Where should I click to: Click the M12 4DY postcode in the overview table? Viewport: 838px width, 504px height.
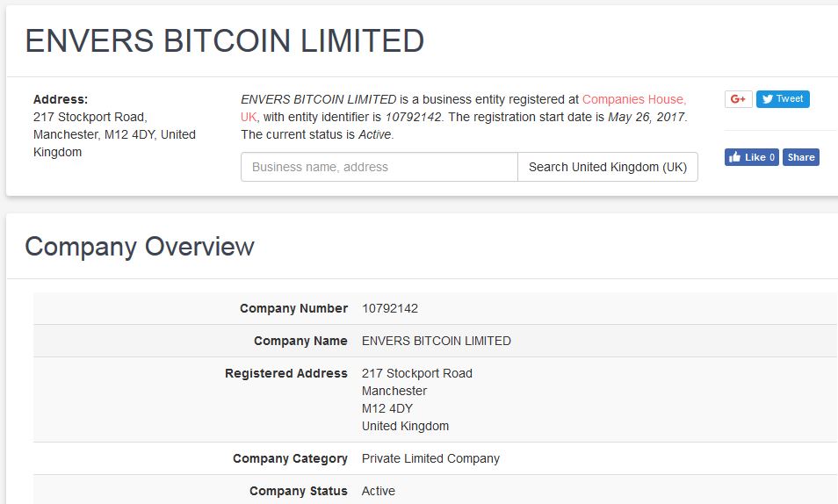[386, 408]
